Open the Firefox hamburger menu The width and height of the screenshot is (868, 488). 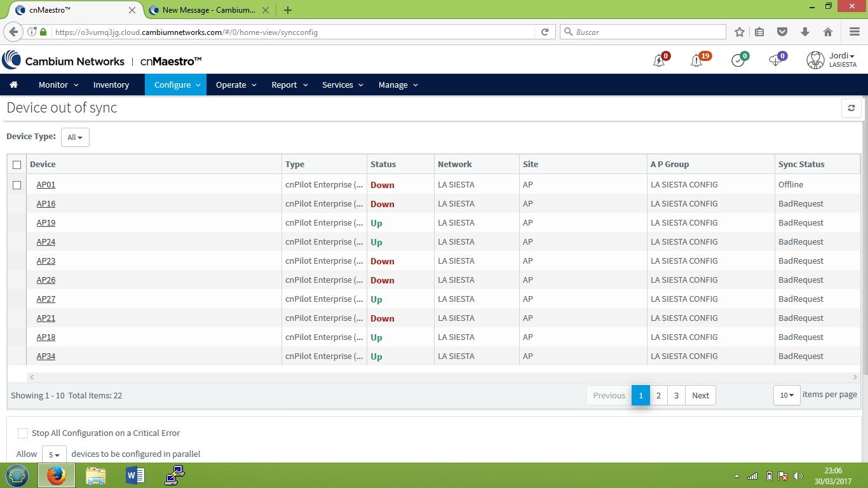coord(855,32)
